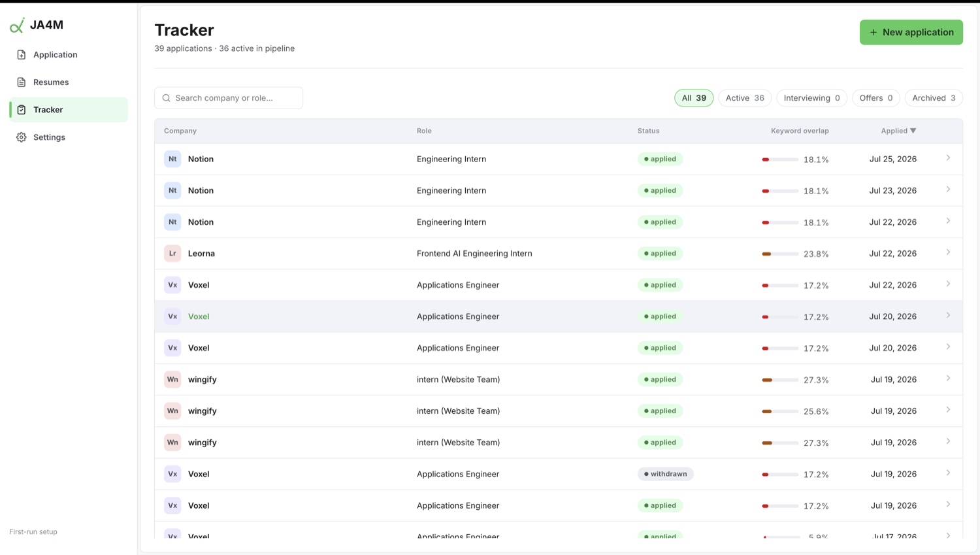Viewport: 980px width, 555px height.
Task: Show All 39 applications filter
Action: [694, 98]
